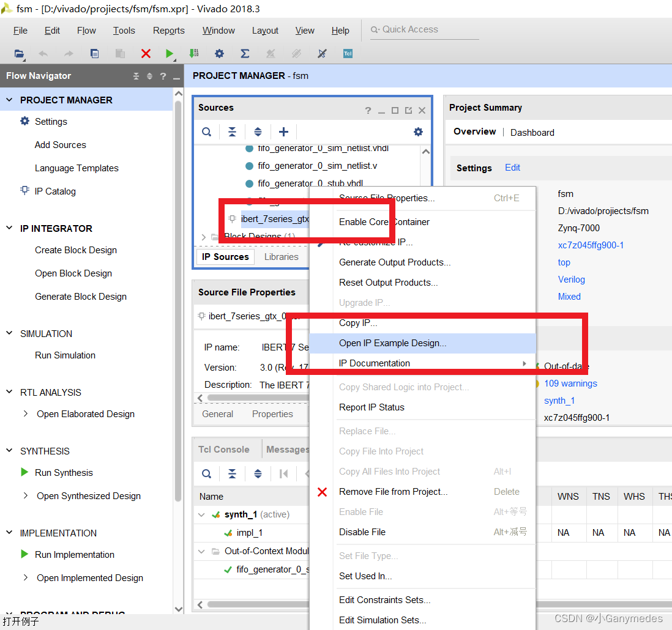
Task: Expand Open Synthesized Design
Action: coord(25,495)
